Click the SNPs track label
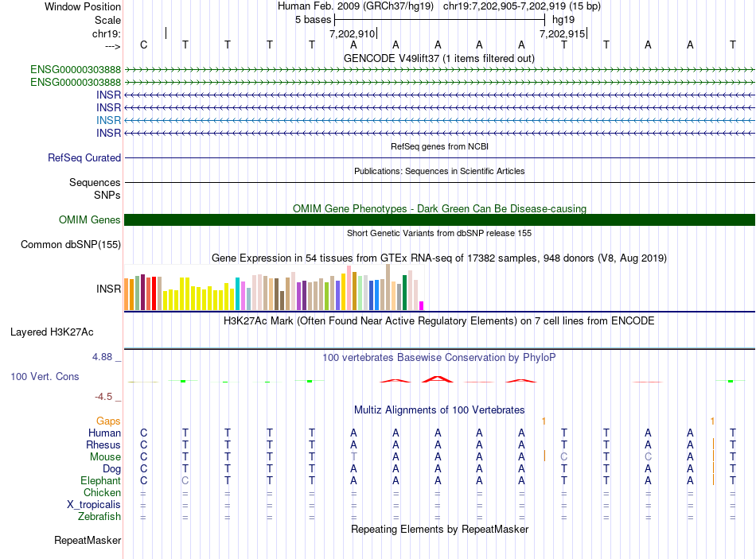 pos(107,195)
